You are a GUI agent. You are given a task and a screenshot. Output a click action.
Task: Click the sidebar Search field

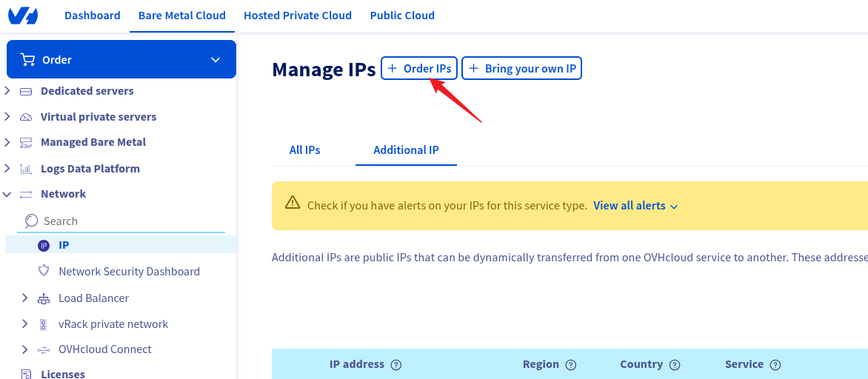(x=126, y=221)
